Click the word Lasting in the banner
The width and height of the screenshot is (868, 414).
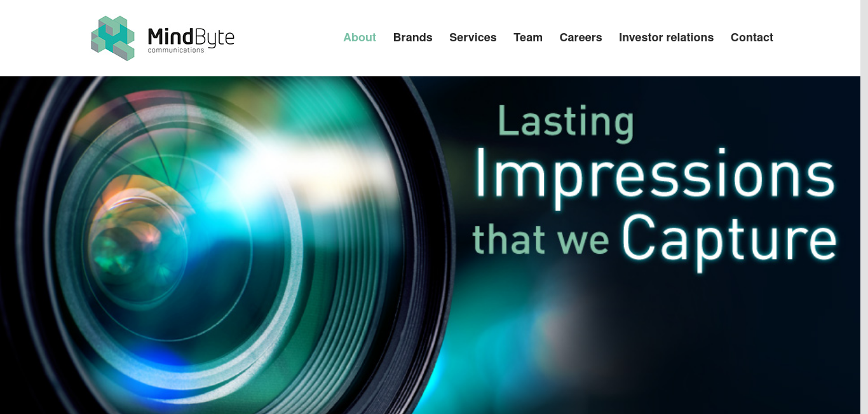pyautogui.click(x=566, y=121)
